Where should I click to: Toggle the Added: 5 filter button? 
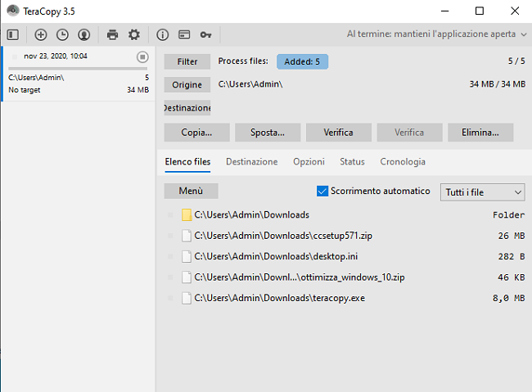click(302, 61)
